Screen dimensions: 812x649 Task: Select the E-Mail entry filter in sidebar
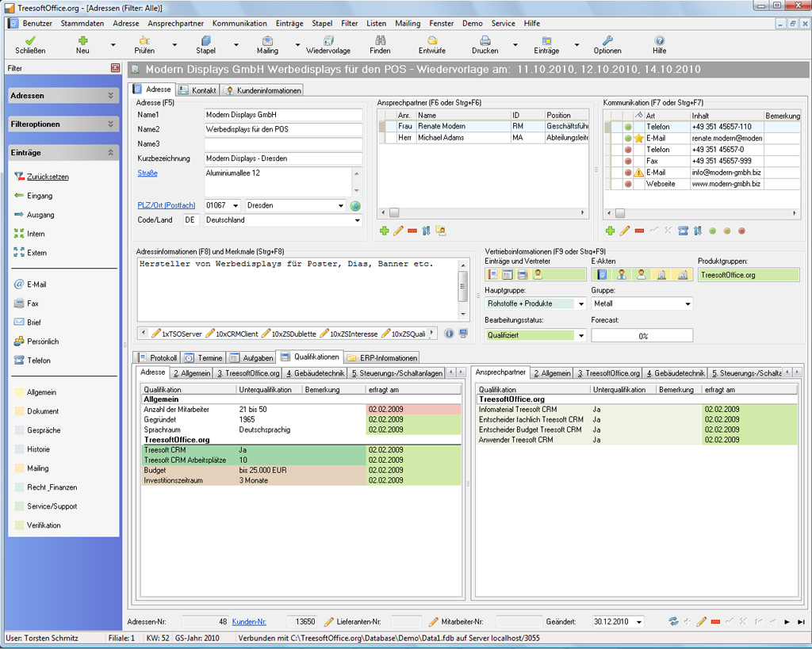point(37,284)
